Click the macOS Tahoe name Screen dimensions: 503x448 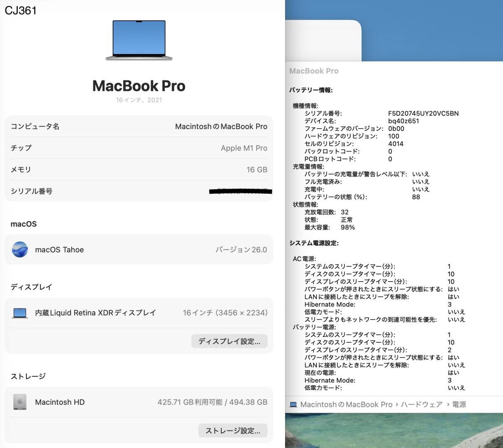tap(60, 250)
